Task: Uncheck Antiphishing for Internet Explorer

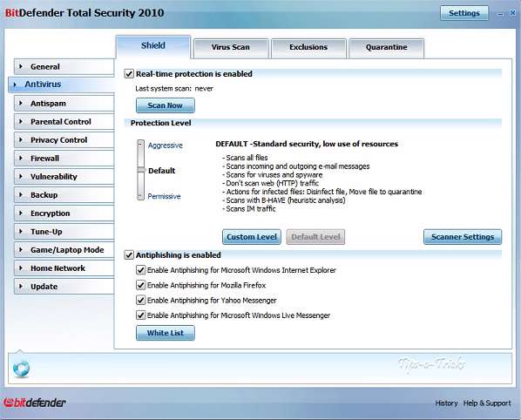Action: click(141, 270)
